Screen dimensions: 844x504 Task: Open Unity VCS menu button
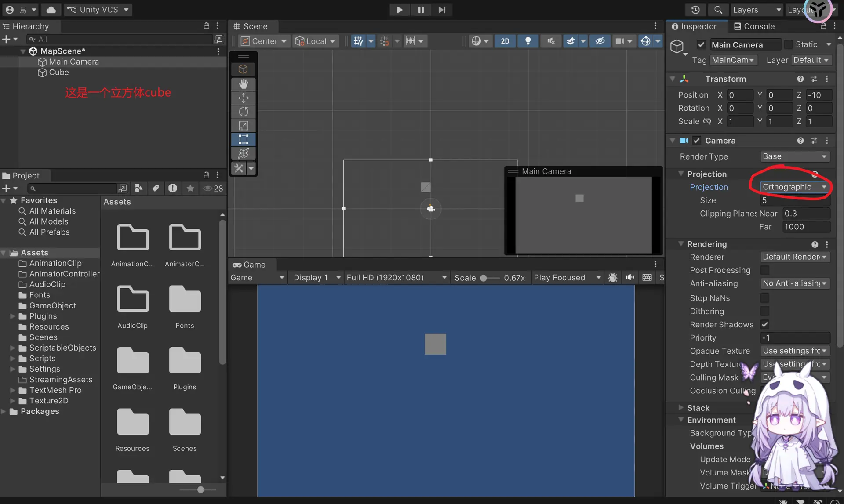(98, 10)
